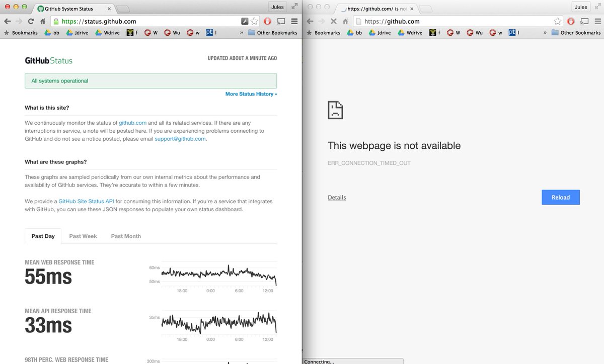
Task: Open 'More Status History »' link
Action: pyautogui.click(x=251, y=94)
